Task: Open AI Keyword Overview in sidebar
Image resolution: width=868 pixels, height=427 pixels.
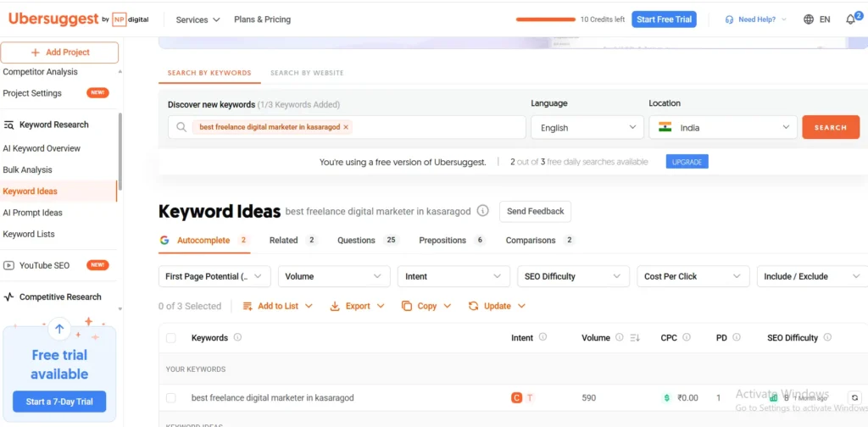Action: point(42,148)
